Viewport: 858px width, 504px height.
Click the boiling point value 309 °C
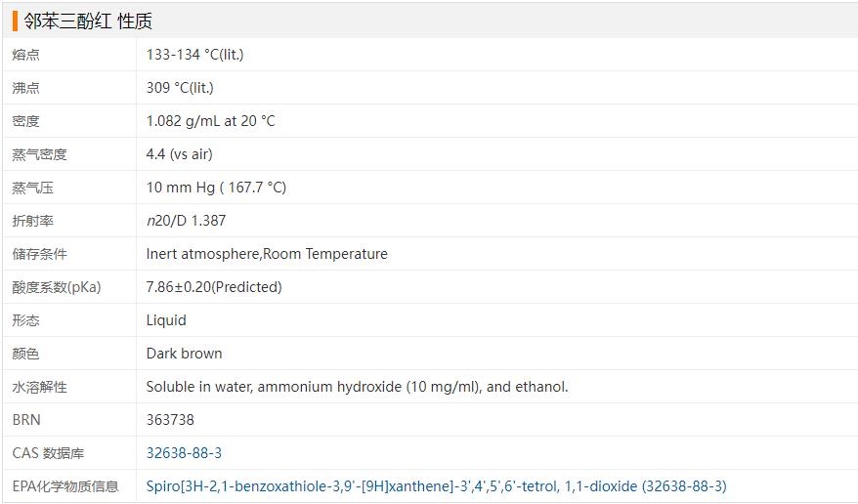tap(180, 88)
